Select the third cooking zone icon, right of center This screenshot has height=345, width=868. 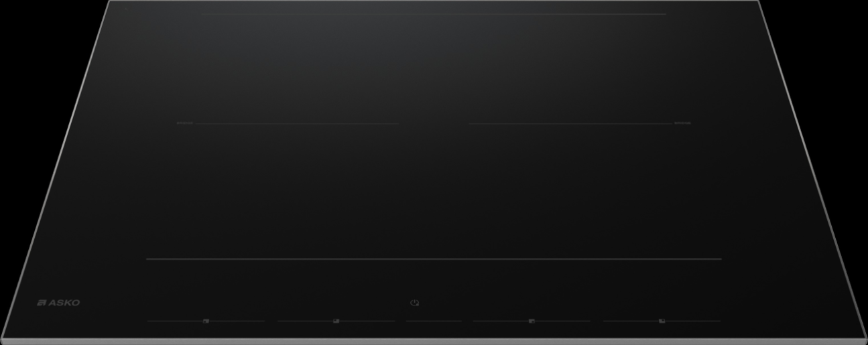(x=532, y=322)
